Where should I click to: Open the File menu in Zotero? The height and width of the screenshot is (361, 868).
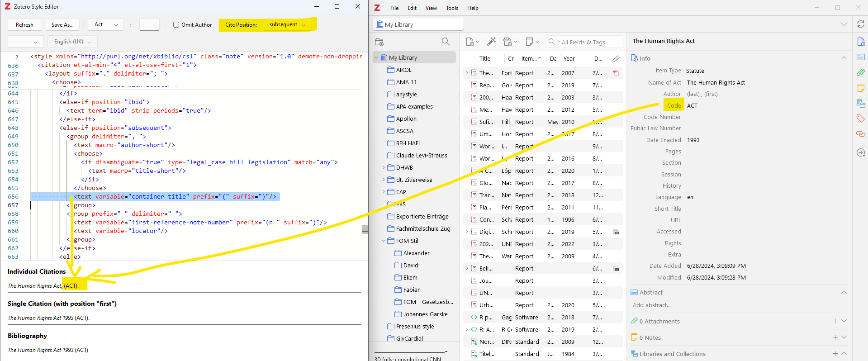[394, 8]
